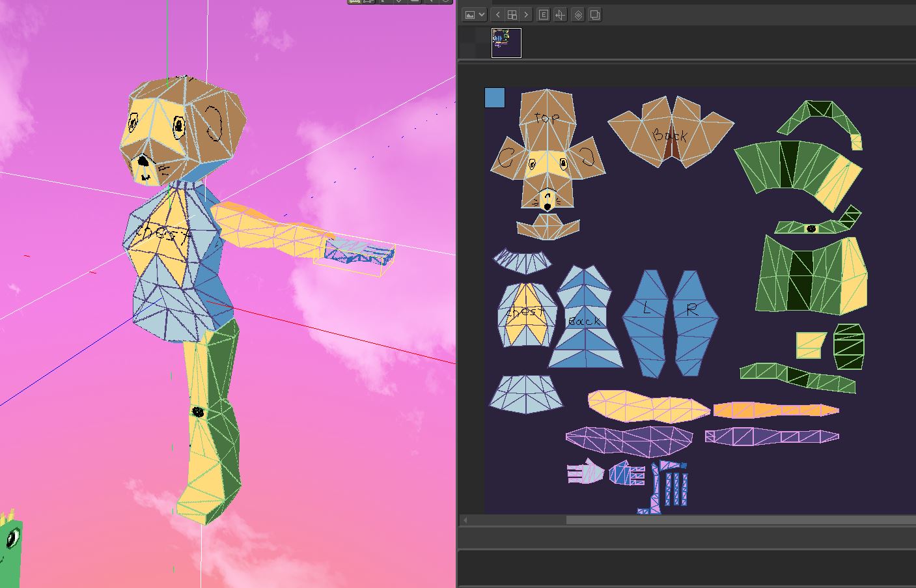Click the grid layout icon between arrows
Screen dimensions: 916x588
[512, 15]
